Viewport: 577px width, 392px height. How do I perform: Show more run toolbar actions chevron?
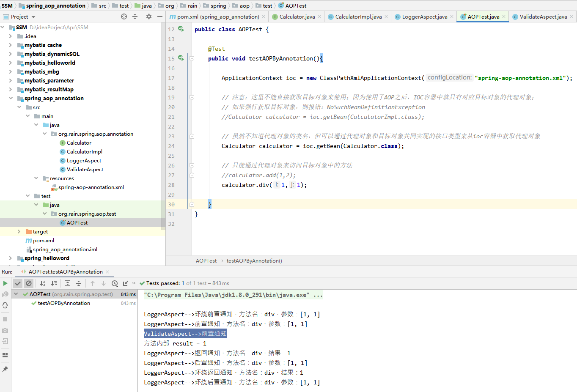tap(134, 283)
